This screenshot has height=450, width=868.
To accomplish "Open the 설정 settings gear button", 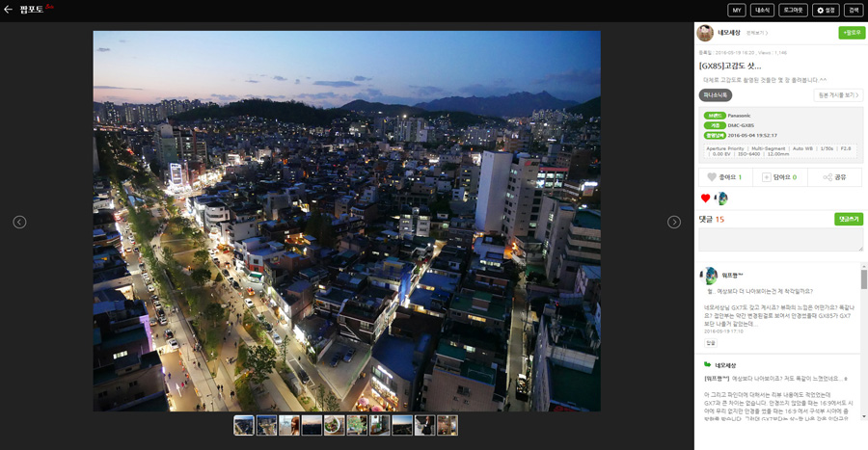I will click(826, 11).
